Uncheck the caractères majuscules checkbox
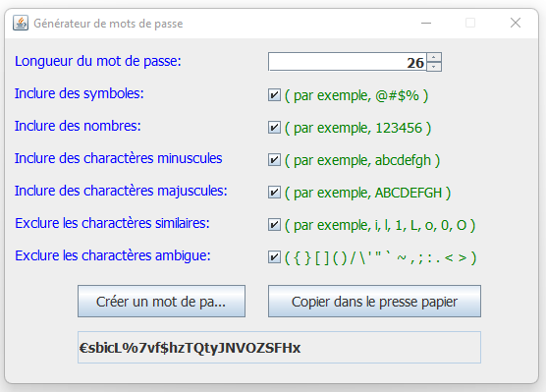The height and width of the screenshot is (392, 546). click(x=274, y=193)
